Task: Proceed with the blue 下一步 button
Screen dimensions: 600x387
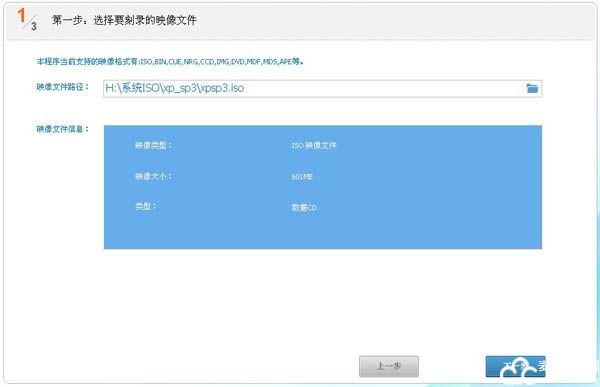Action: click(515, 366)
